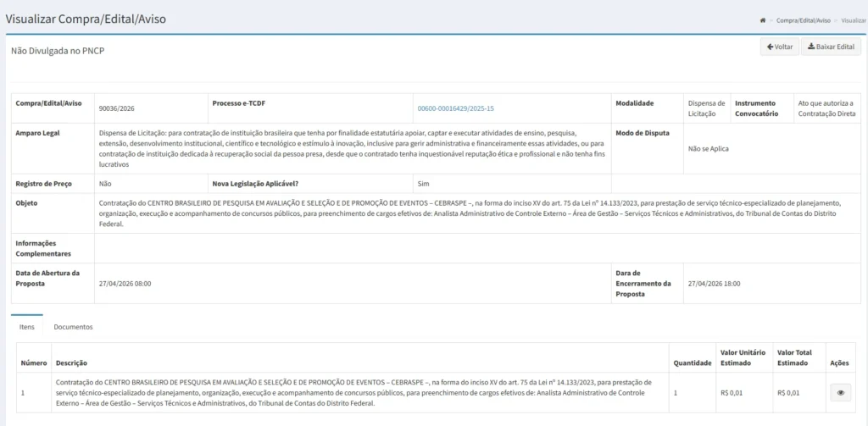The width and height of the screenshot is (868, 426).
Task: Click the Ato que autoriza a Contratação Direta text
Action: coord(827,108)
